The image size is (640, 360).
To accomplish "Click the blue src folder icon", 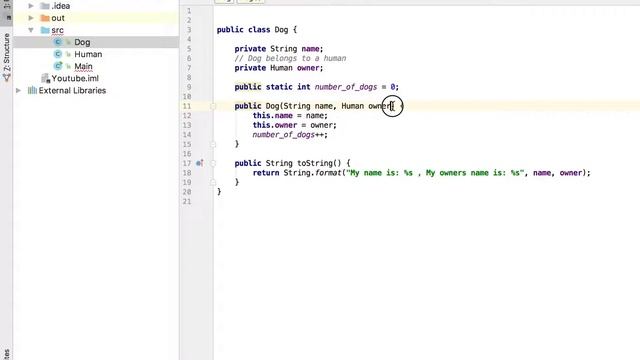I will click(45, 30).
